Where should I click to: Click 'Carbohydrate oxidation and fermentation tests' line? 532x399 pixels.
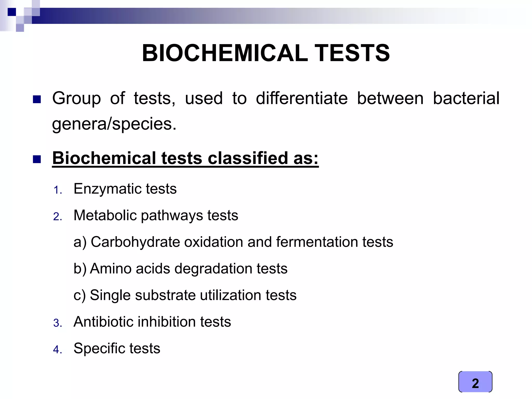coord(233,242)
